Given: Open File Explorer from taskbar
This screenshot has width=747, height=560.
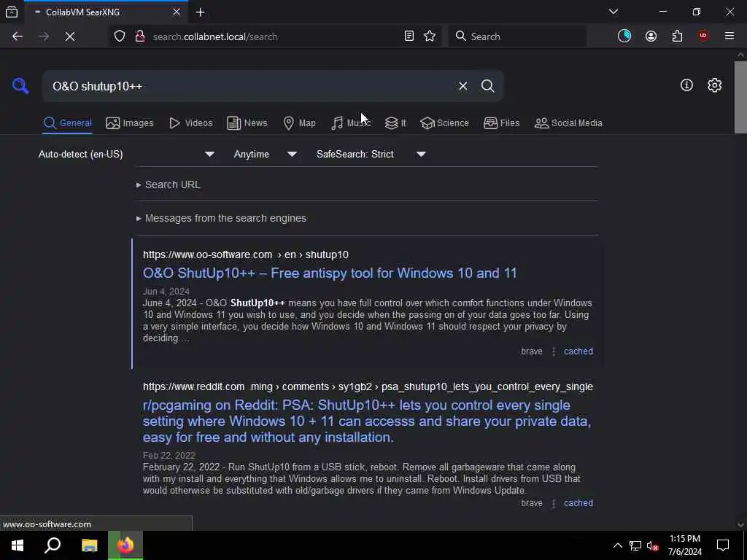Looking at the screenshot, I should pyautogui.click(x=89, y=545).
